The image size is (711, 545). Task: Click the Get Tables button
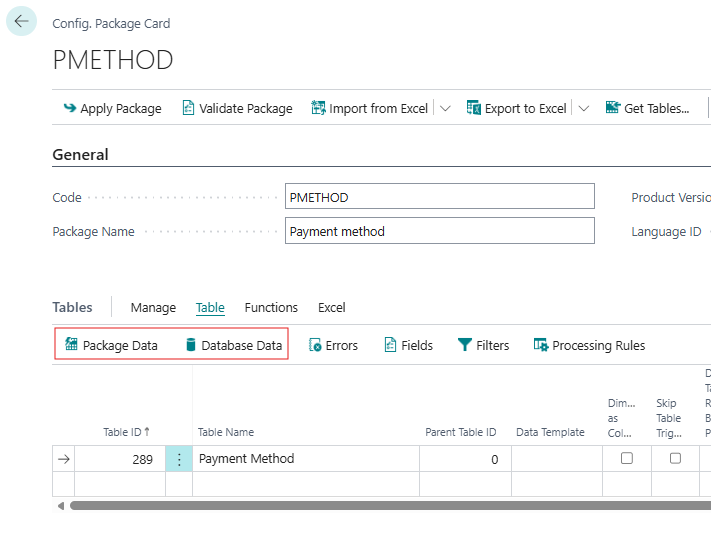(647, 108)
